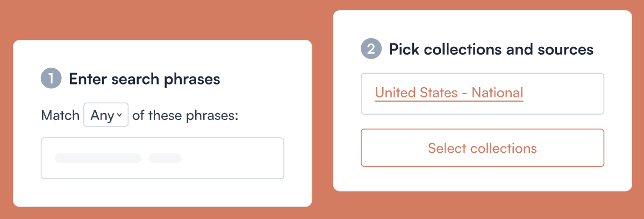Click the word "National" in the collection link
The height and width of the screenshot is (219, 644).
tap(497, 93)
